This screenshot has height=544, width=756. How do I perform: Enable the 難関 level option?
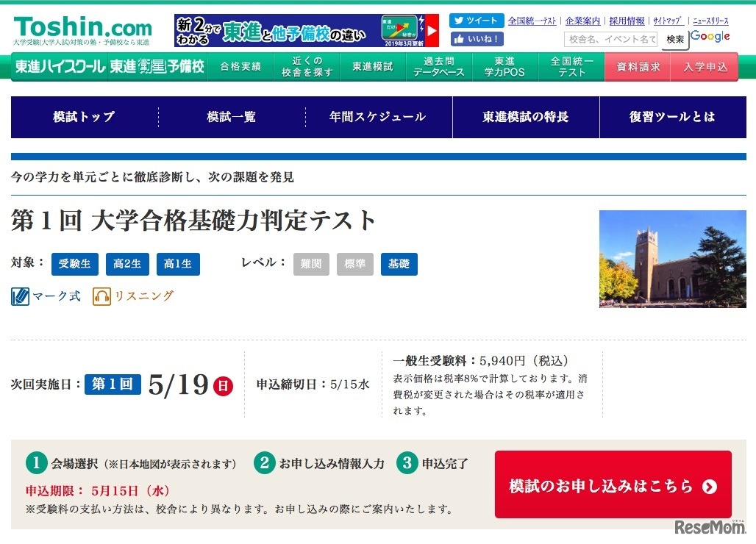tap(310, 264)
